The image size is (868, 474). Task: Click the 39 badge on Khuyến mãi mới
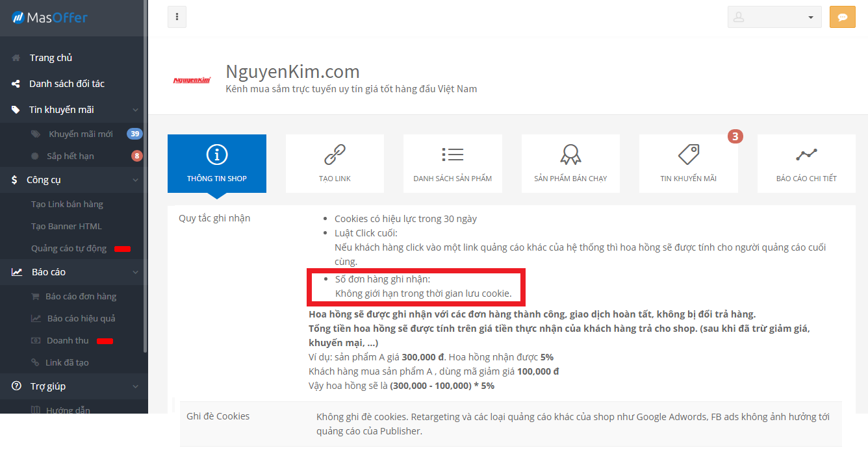(134, 134)
